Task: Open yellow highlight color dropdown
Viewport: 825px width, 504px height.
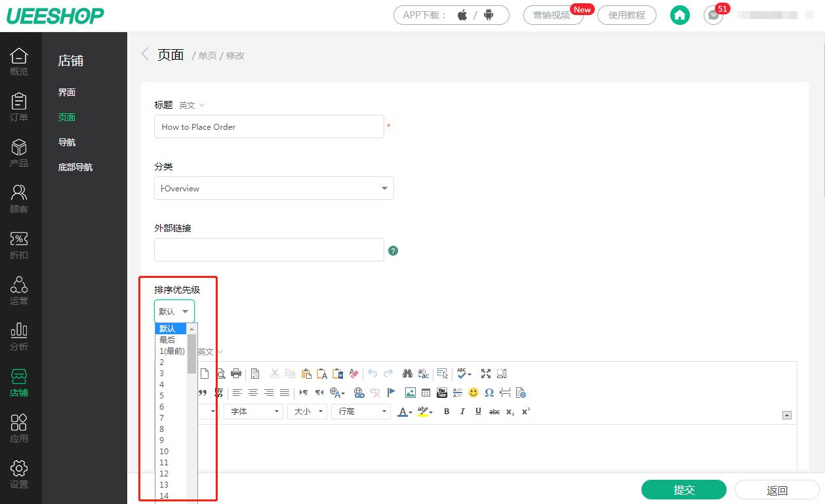Action: point(425,412)
